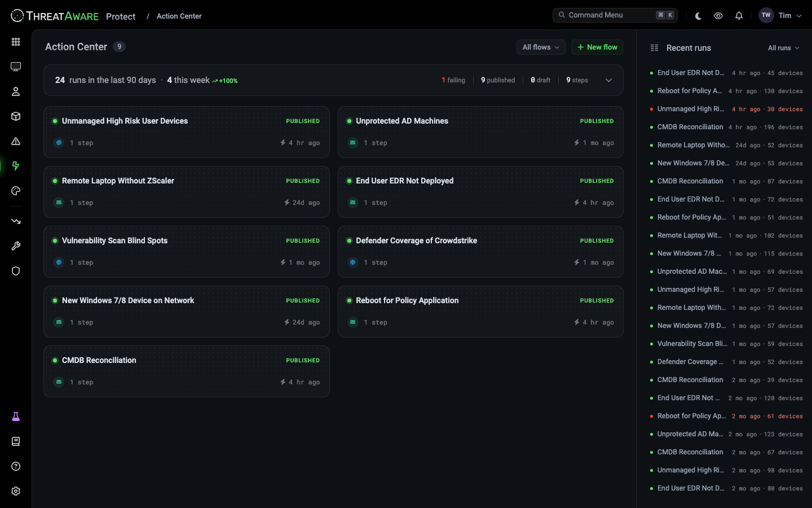Click the ThreatAware logo

[x=55, y=16]
